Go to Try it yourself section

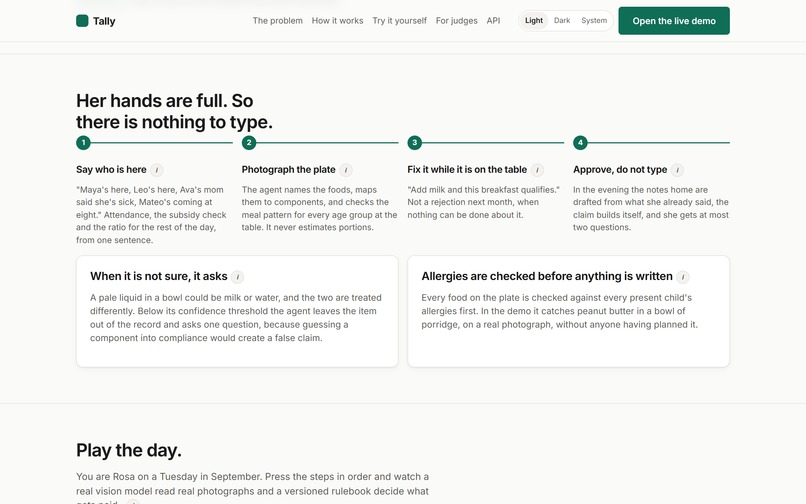click(399, 21)
